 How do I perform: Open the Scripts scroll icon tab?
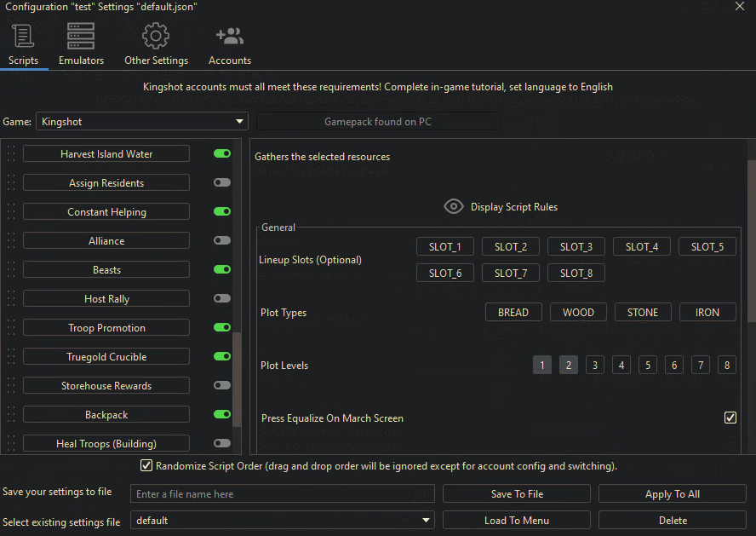(x=23, y=37)
